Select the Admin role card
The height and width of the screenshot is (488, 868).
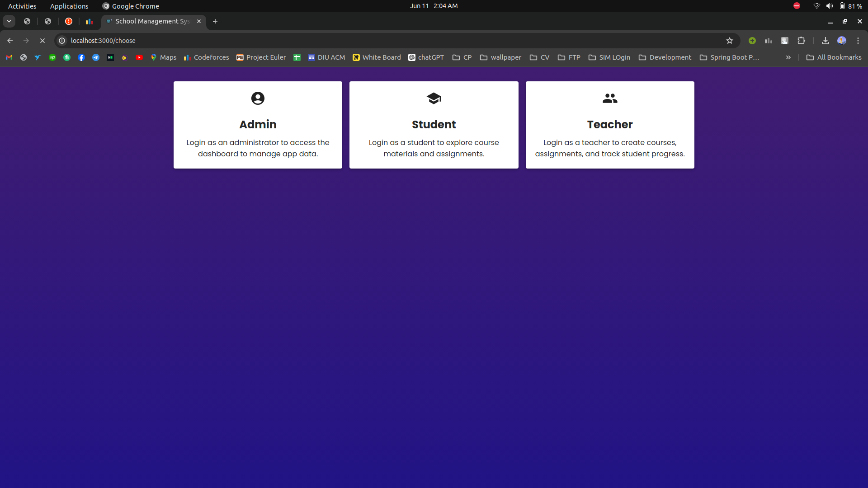coord(258,125)
